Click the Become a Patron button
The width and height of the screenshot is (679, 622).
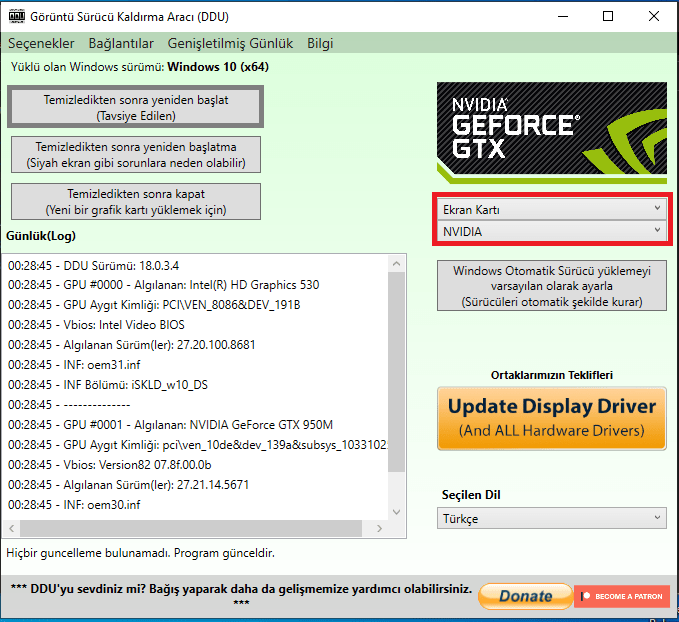(x=622, y=596)
